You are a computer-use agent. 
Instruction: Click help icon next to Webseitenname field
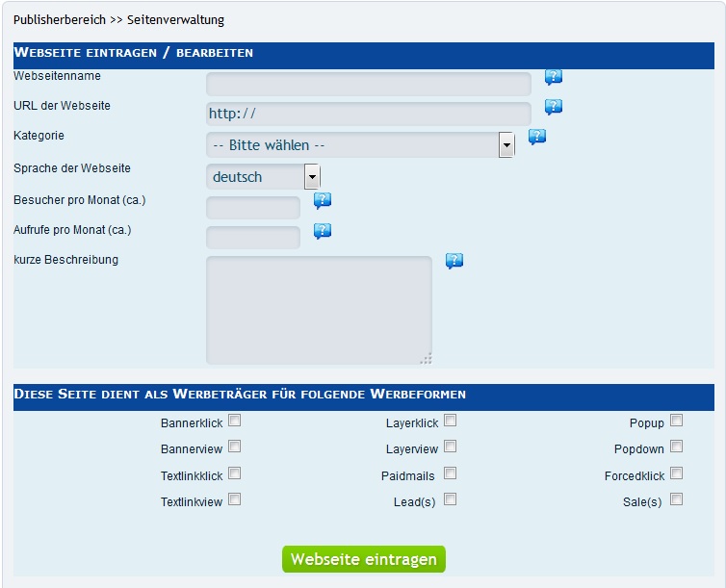click(x=554, y=78)
